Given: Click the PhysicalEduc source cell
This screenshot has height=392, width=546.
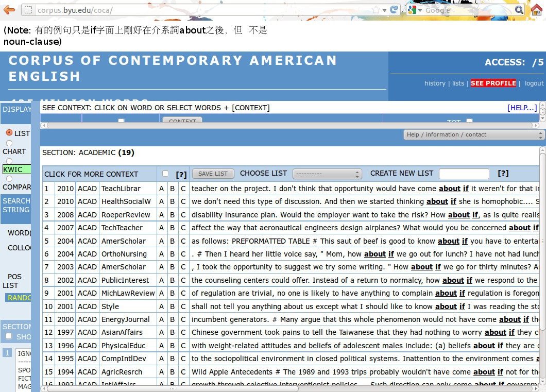Looking at the screenshot, I should point(128,346).
